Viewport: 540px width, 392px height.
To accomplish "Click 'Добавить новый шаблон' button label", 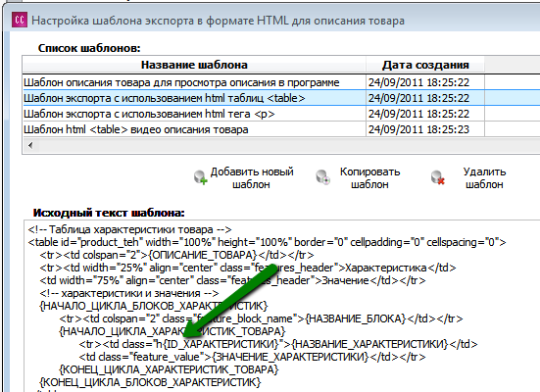I will [x=252, y=177].
